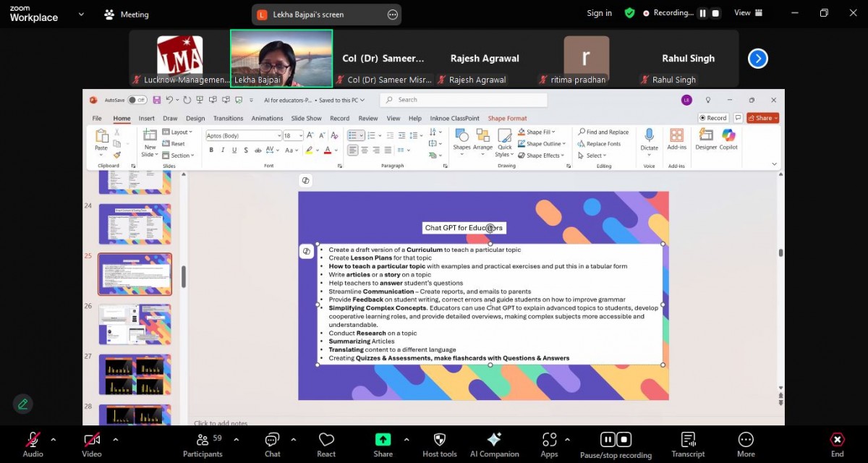868x463 pixels.
Task: Open the Shape Fill dropdown
Action: pos(535,132)
